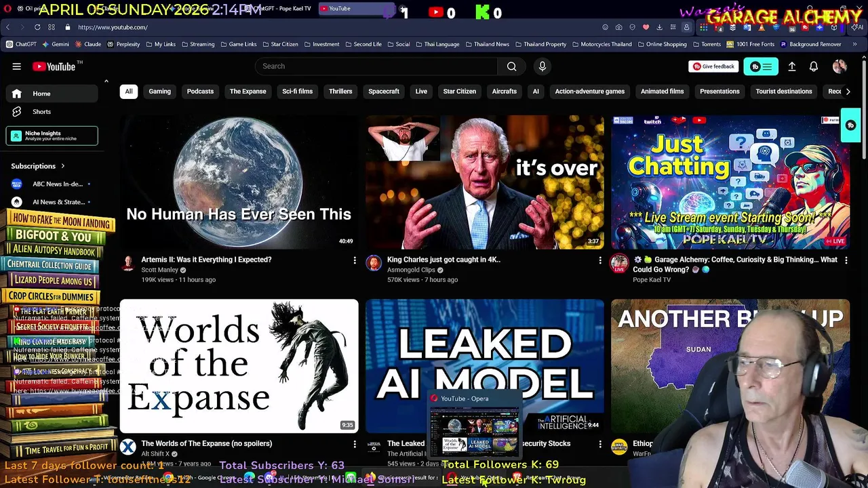Open the Background Remover bookmark
Viewport: 868px width, 488px height.
[810, 44]
